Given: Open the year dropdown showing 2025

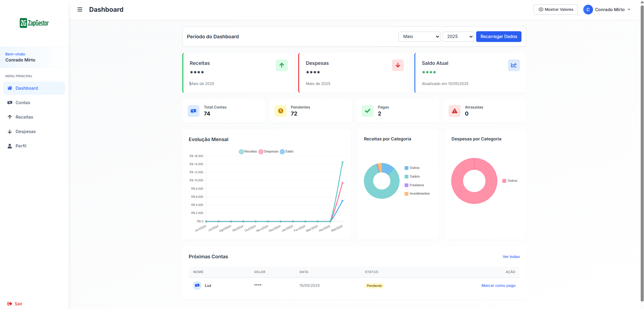Looking at the screenshot, I should [458, 37].
